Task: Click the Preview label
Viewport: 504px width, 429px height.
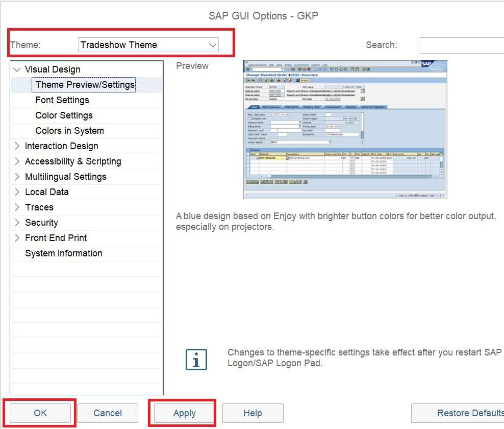Action: coord(192,66)
